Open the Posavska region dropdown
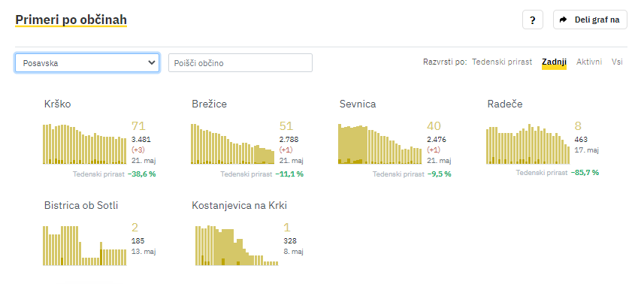Screen dimensions: 644x284 pyautogui.click(x=87, y=63)
